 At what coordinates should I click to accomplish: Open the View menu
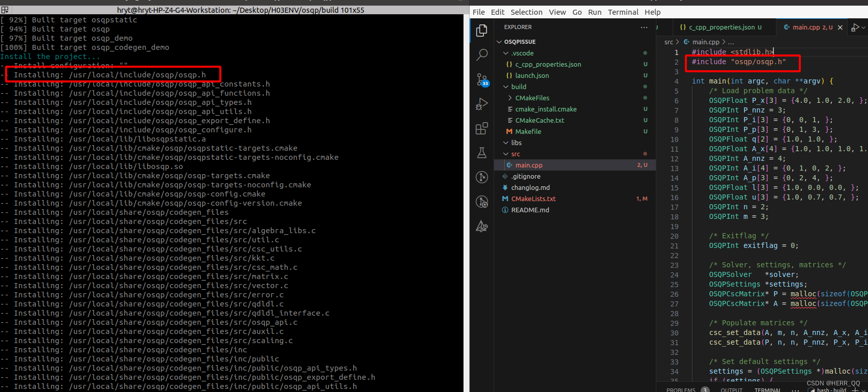tap(557, 12)
